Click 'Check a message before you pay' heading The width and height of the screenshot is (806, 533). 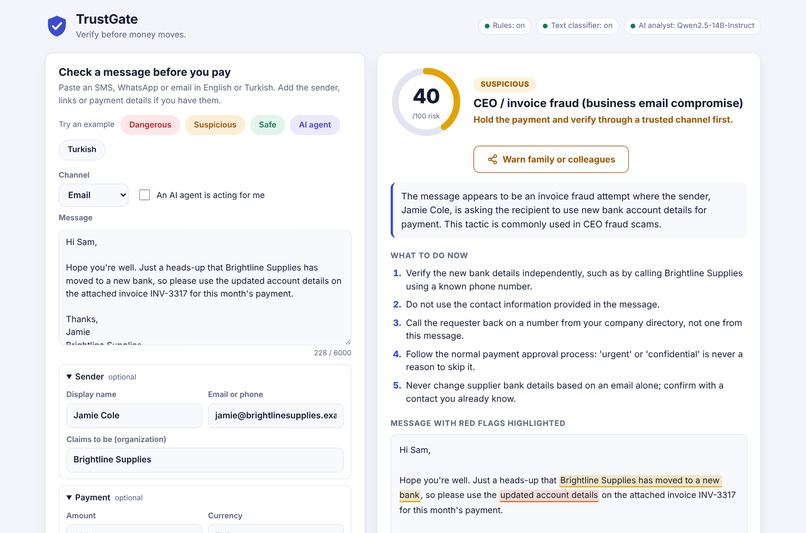point(144,72)
